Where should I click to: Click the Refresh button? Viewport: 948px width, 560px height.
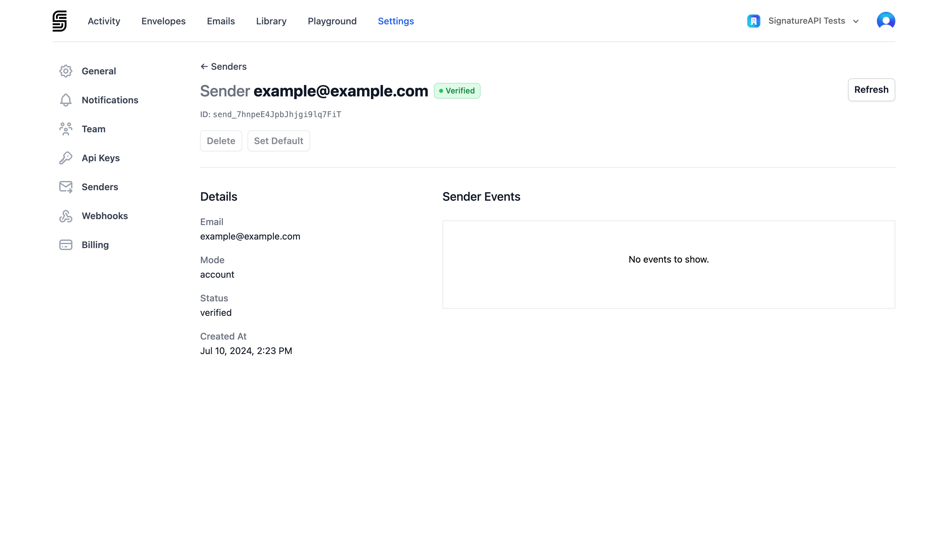(871, 90)
